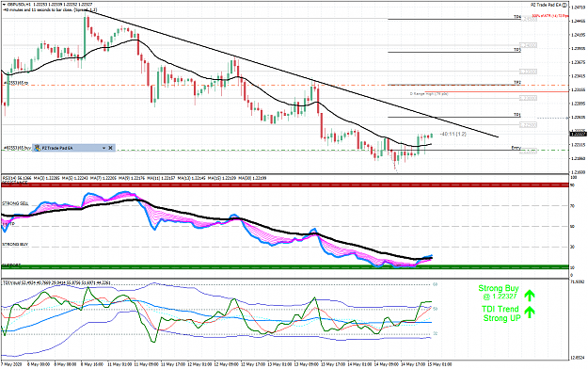Click the 7 May 2020 date label
Screen dimensions: 588x369
pyautogui.click(x=12, y=364)
